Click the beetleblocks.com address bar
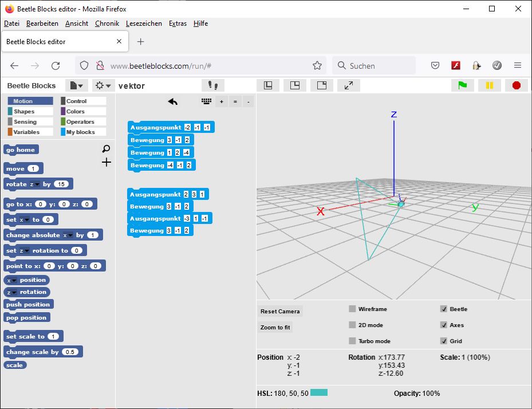532x409 pixels. tap(201, 65)
